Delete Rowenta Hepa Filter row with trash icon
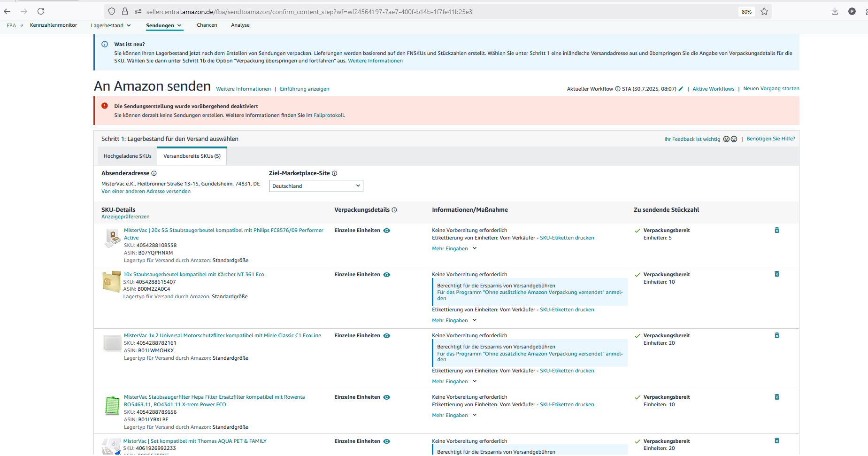 777,397
